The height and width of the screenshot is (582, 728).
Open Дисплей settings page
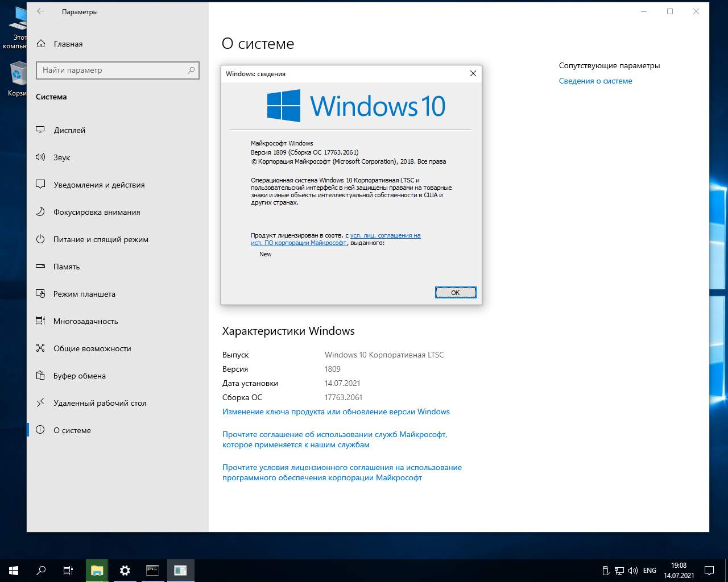(x=69, y=130)
